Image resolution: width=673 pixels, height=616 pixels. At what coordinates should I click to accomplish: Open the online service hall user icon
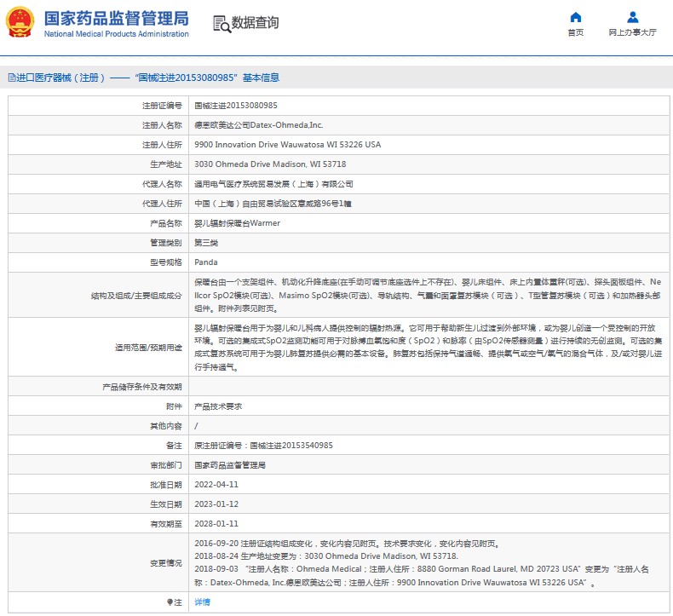coord(633,17)
